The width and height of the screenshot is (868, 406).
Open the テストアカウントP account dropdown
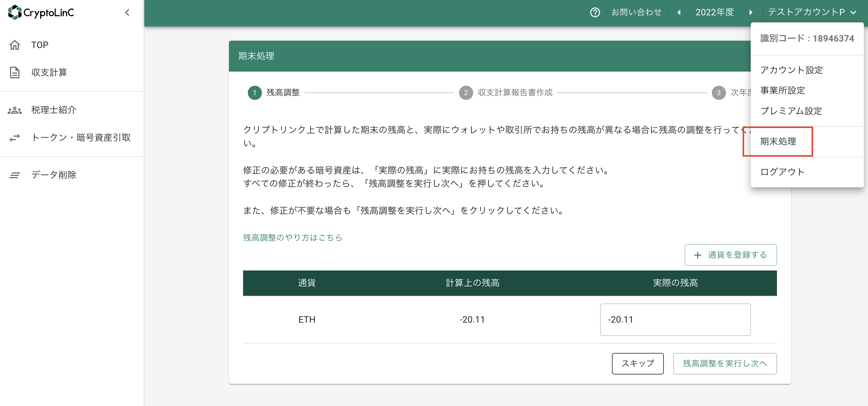point(812,12)
